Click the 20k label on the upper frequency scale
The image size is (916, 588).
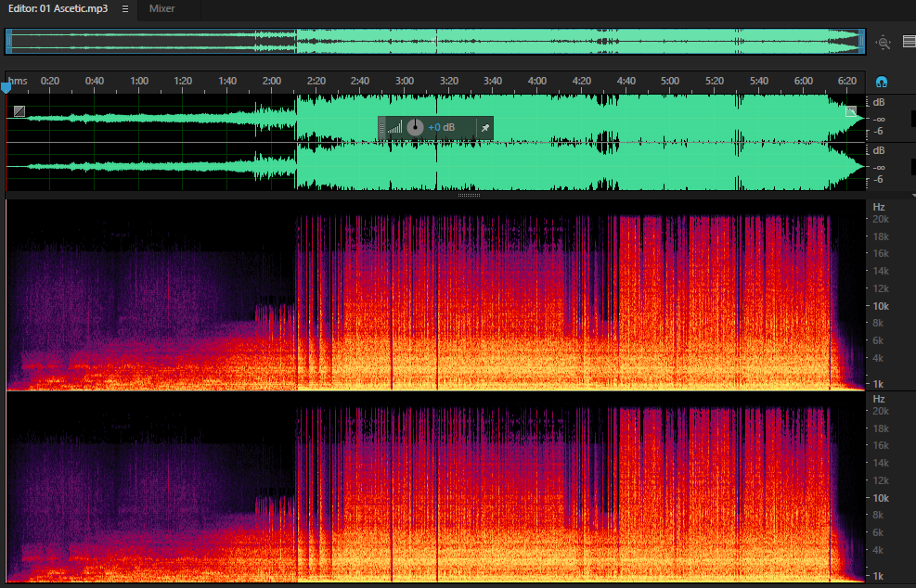coord(881,219)
